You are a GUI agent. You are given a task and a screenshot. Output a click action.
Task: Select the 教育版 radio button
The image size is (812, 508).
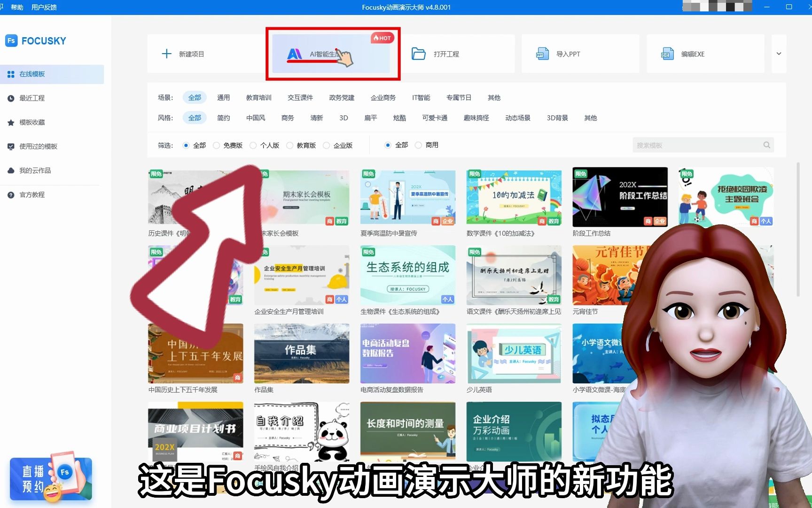(290, 145)
